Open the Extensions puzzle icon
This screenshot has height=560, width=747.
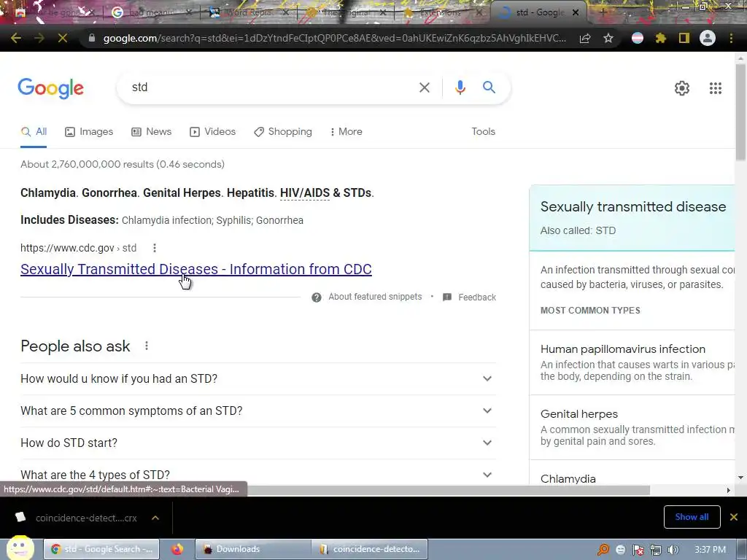click(661, 38)
